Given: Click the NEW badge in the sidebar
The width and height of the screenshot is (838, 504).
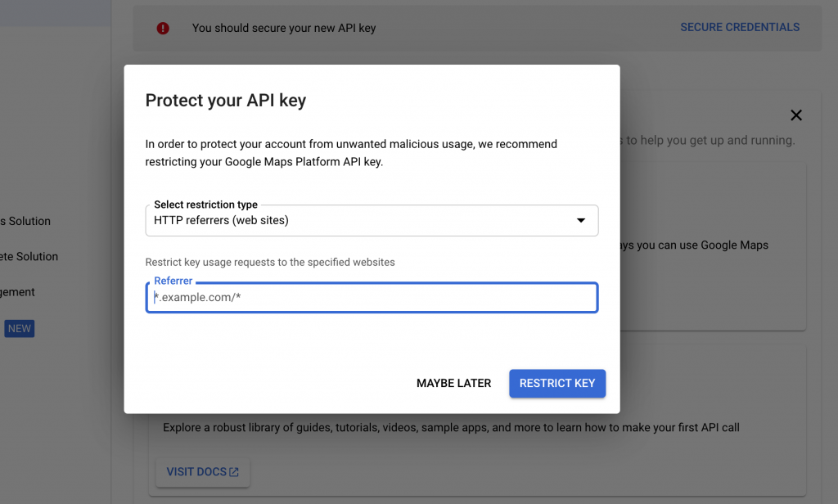Looking at the screenshot, I should (19, 328).
